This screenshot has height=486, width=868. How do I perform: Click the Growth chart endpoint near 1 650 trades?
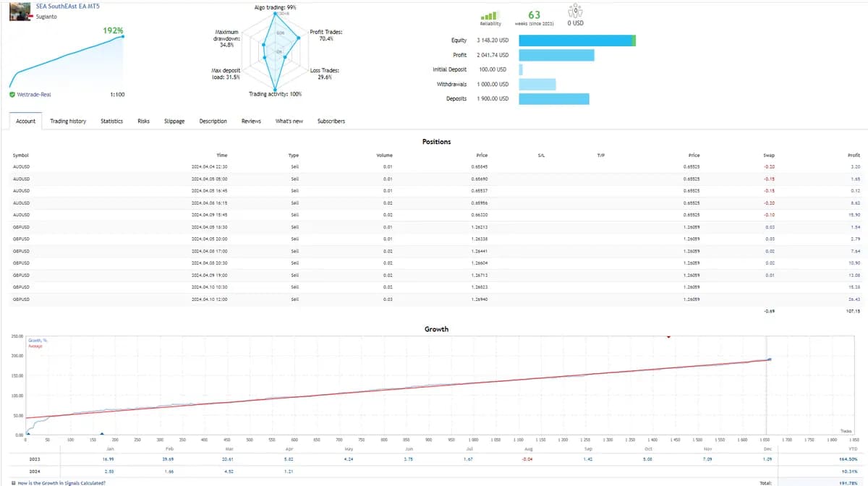tap(769, 359)
